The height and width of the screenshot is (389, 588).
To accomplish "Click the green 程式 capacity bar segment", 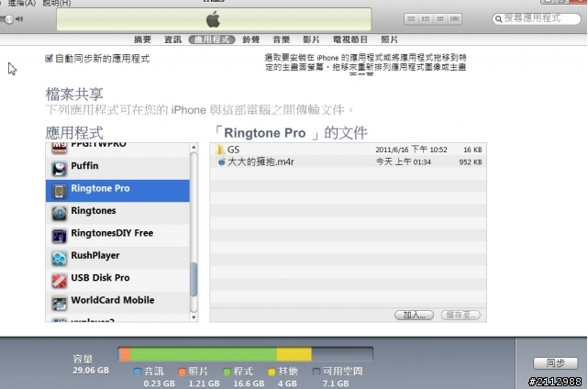I will pos(204,354).
